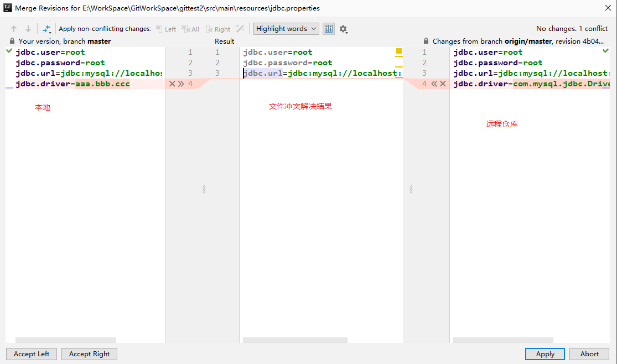This screenshot has height=364, width=617.
Task: Accept right change with double-arrow icon
Action: pyautogui.click(x=434, y=84)
